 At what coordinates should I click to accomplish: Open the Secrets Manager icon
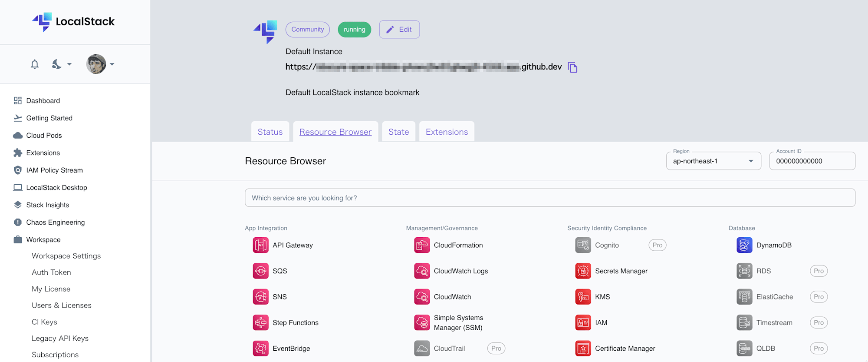583,271
